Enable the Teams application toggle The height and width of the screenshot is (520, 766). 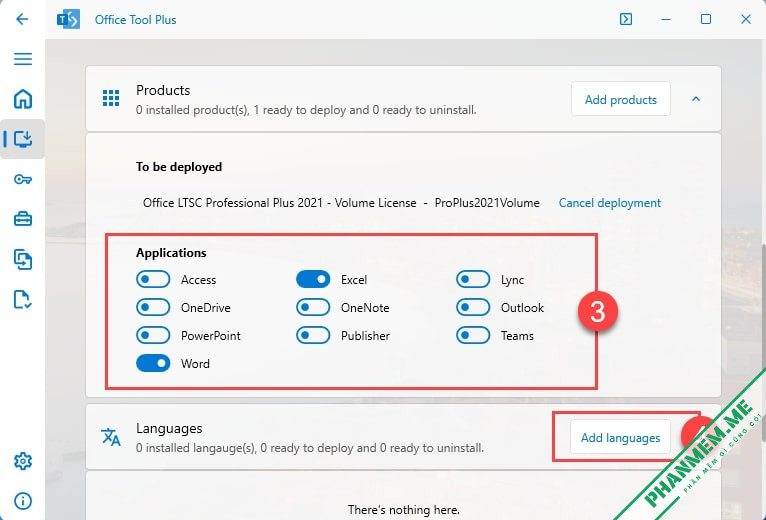coord(473,335)
